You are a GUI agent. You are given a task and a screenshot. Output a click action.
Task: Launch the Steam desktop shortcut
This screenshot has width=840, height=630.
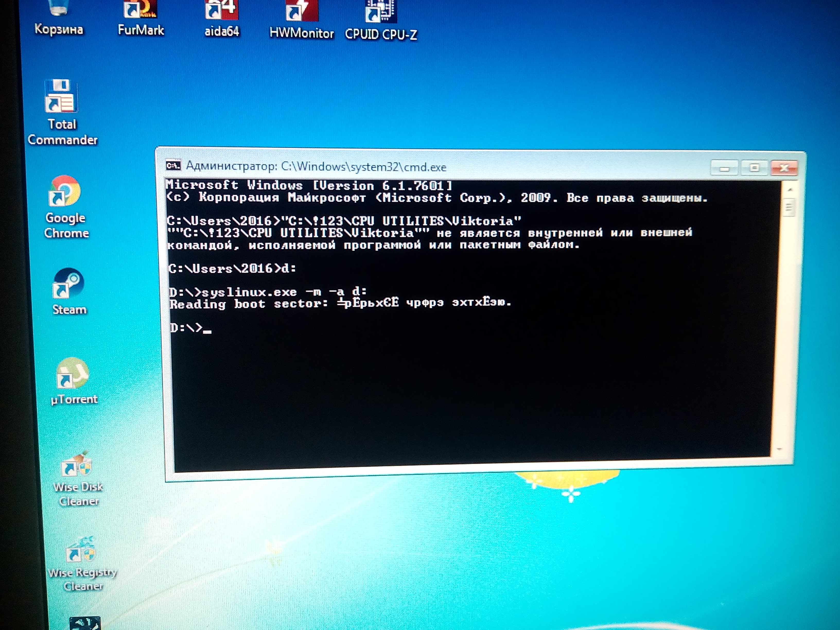pos(68,284)
